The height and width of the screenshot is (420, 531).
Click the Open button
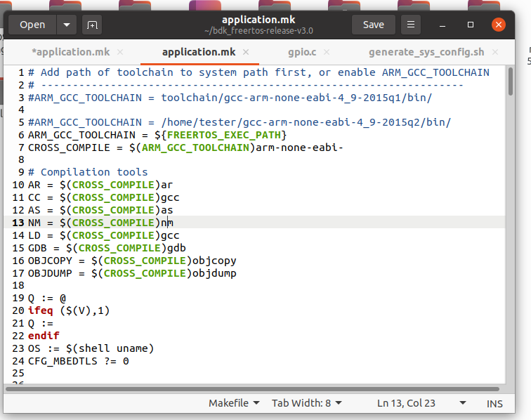click(32, 25)
